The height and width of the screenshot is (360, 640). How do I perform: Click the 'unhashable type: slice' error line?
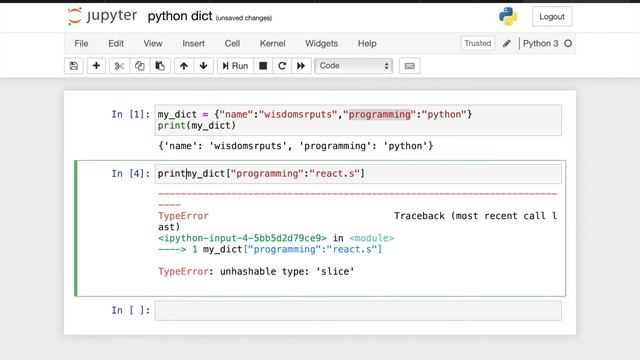[256, 271]
